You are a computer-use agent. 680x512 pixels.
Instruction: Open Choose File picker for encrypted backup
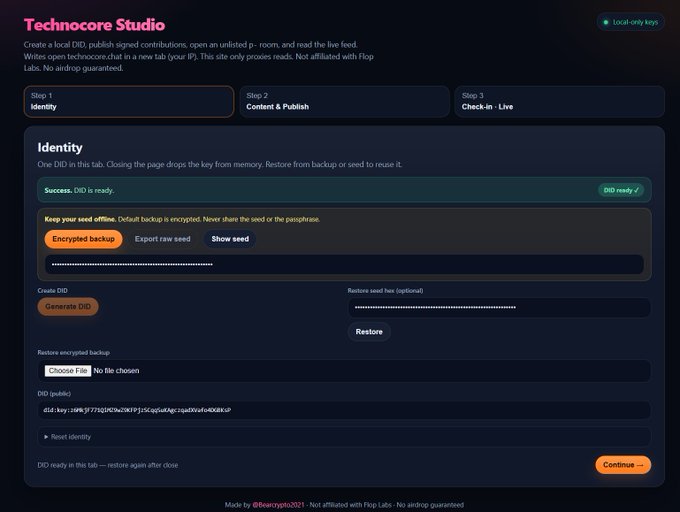(68, 371)
